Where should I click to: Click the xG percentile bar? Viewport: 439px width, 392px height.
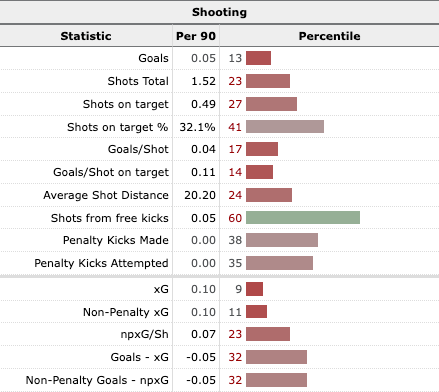255,289
